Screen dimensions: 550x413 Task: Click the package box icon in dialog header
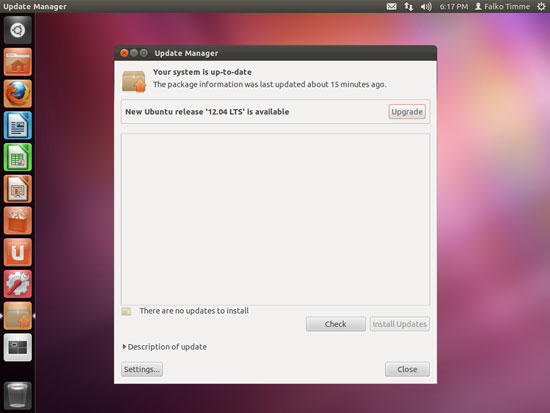134,81
